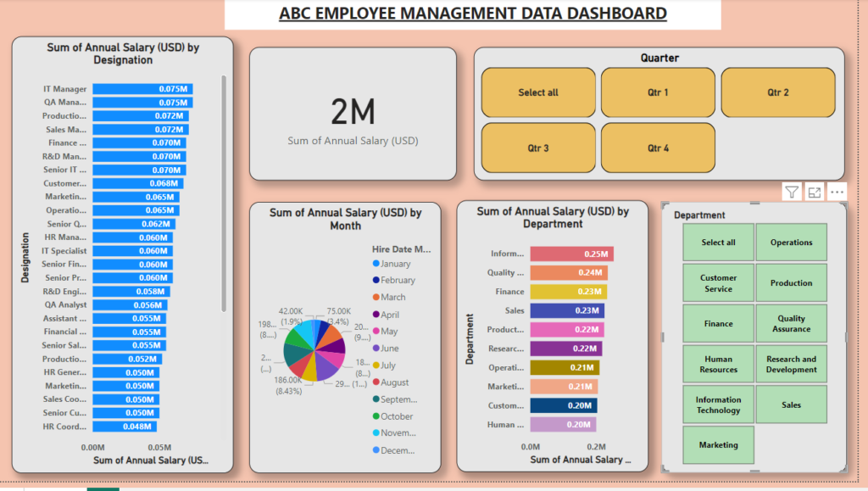Click the filter icon above Department slicer
This screenshot has width=868, height=491.
tap(792, 192)
